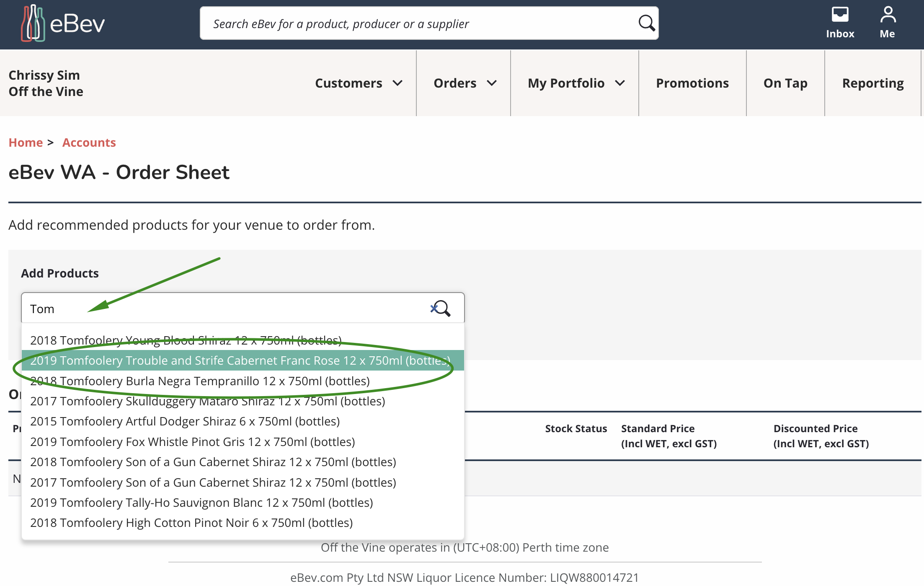Follow the Accounts breadcrumb link
The width and height of the screenshot is (924, 586).
tap(89, 143)
